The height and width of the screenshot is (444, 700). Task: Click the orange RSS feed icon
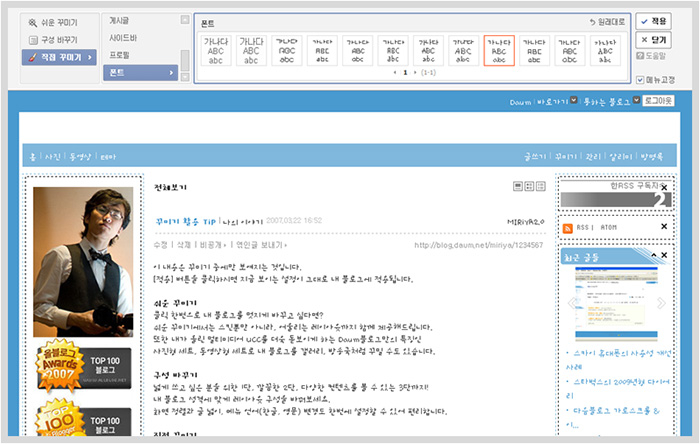[567, 228]
